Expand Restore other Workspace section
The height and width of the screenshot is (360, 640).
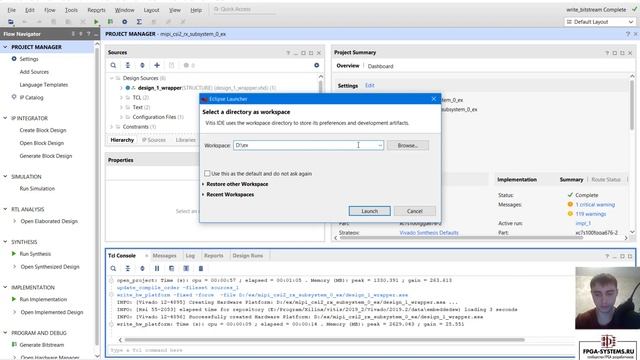point(203,184)
